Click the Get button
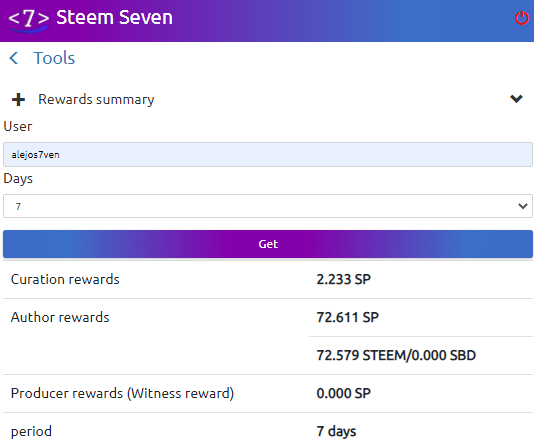This screenshot has height=448, width=534. tap(268, 244)
